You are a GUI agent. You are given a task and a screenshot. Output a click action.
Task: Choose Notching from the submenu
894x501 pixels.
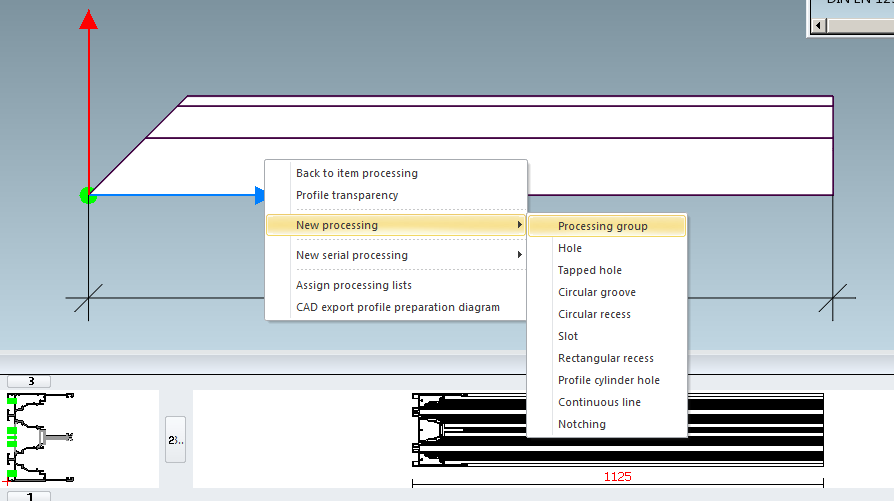[581, 424]
